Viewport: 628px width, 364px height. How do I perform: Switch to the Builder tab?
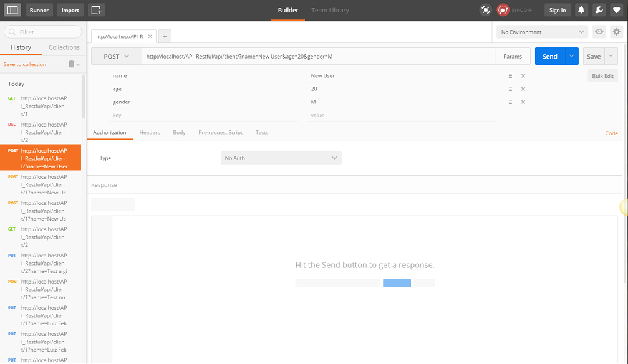[288, 11]
